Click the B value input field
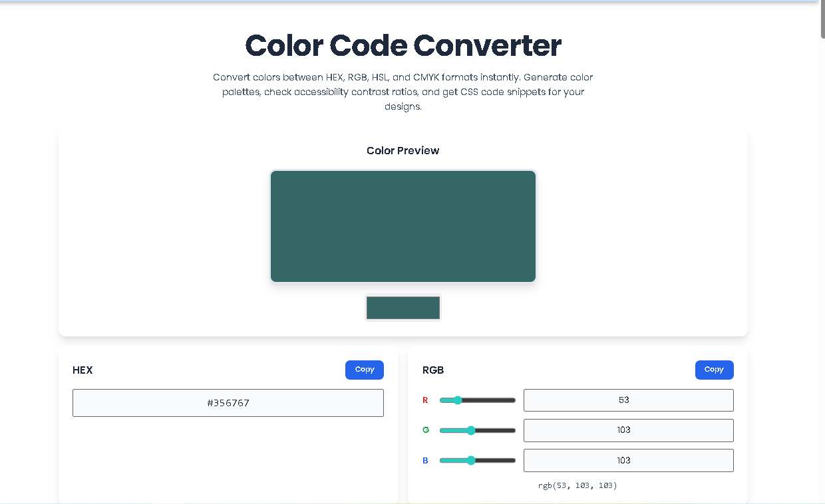Screen dimensions: 825x504 628,460
